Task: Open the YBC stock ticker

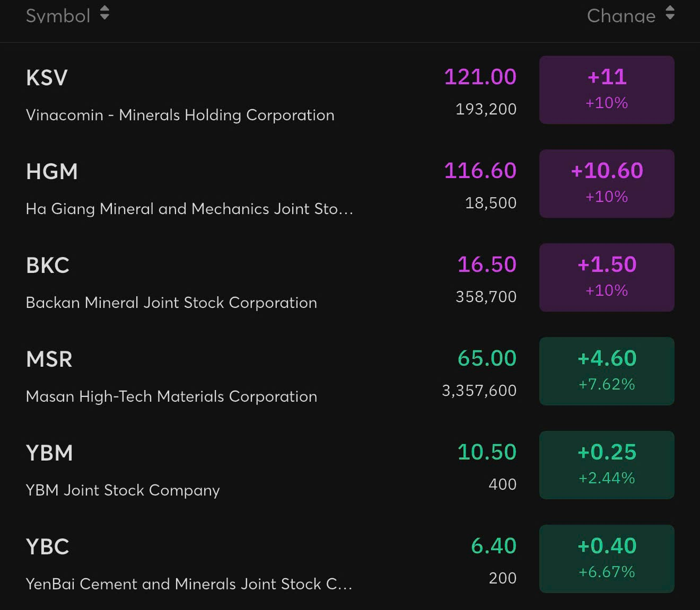Action: pos(48,547)
